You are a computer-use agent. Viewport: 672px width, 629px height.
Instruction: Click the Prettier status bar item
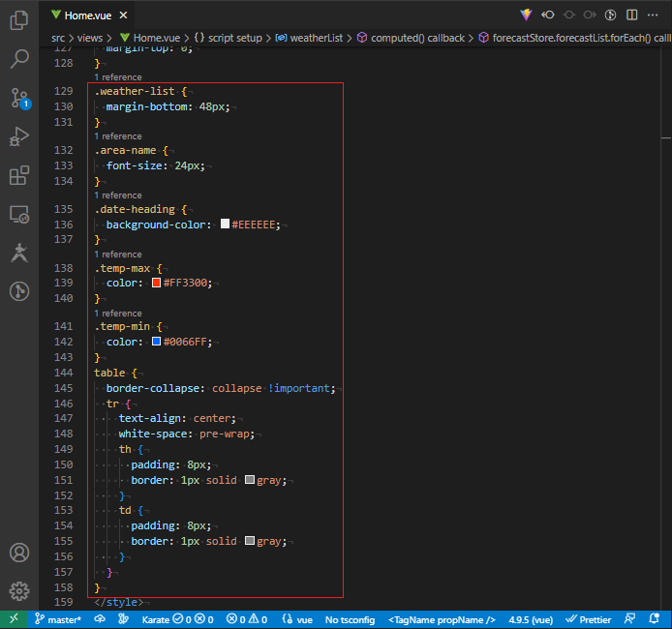pos(589,619)
